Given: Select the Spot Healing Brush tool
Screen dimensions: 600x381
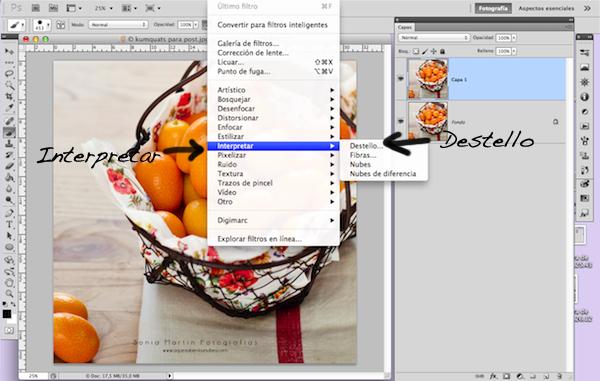Looking at the screenshot, I should [x=9, y=121].
